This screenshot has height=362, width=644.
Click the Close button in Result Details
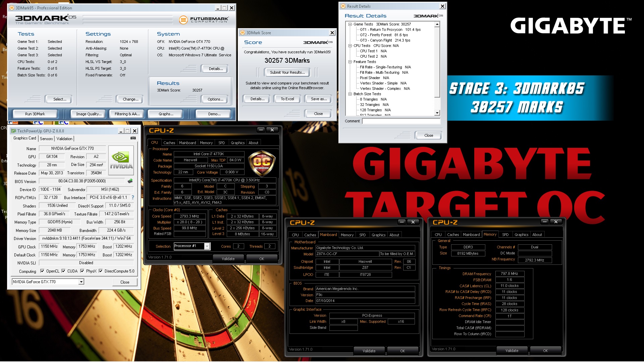(x=429, y=135)
